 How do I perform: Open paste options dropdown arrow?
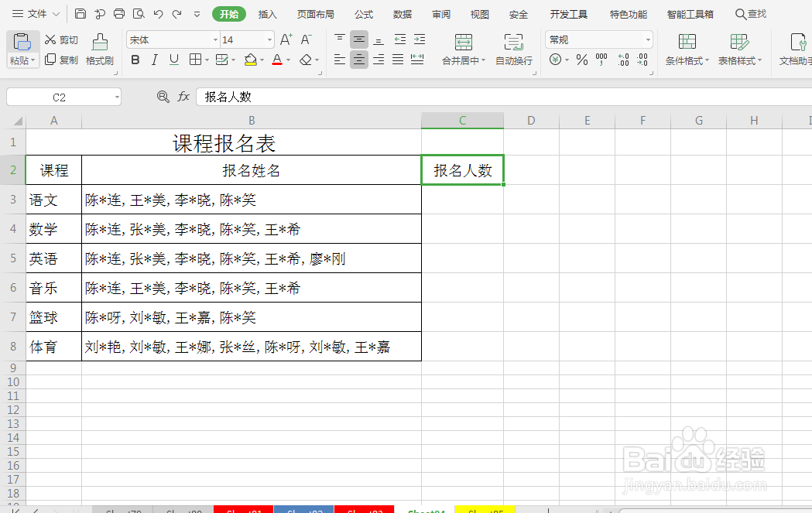(x=33, y=60)
